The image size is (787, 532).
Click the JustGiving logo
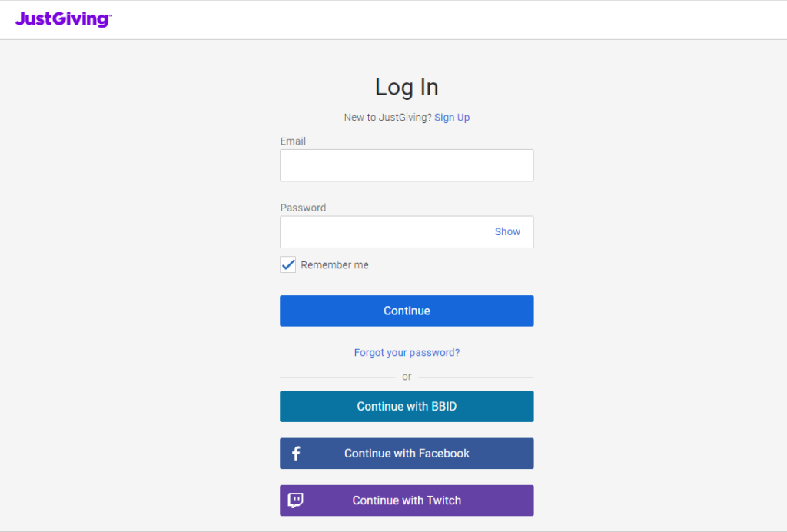tap(63, 19)
